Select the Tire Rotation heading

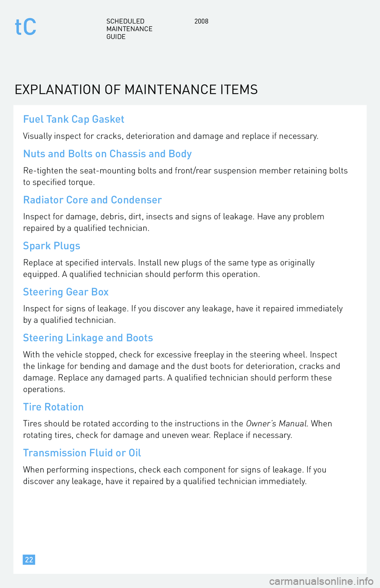tap(53, 407)
